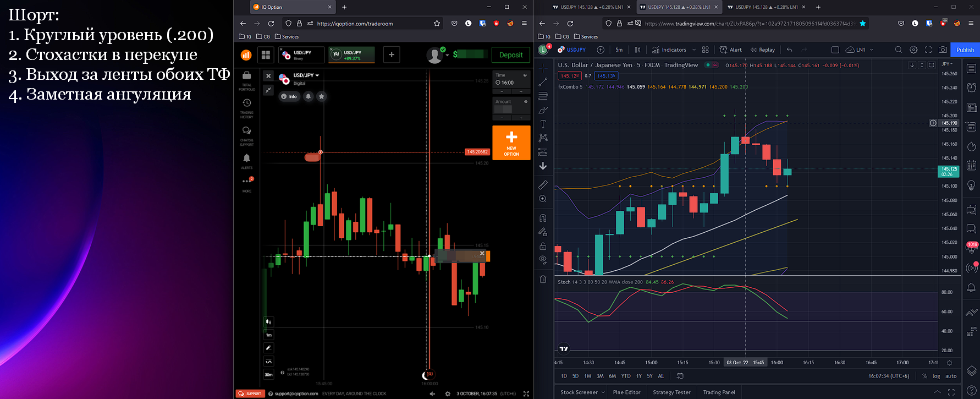Viewport: 980px width, 399px height.
Task: Open the layout setup square icon
Action: point(835,50)
